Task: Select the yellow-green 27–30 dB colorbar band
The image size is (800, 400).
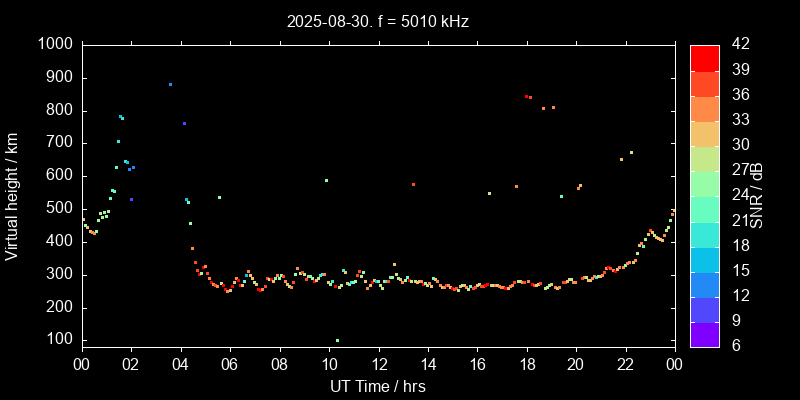Action: (705, 158)
